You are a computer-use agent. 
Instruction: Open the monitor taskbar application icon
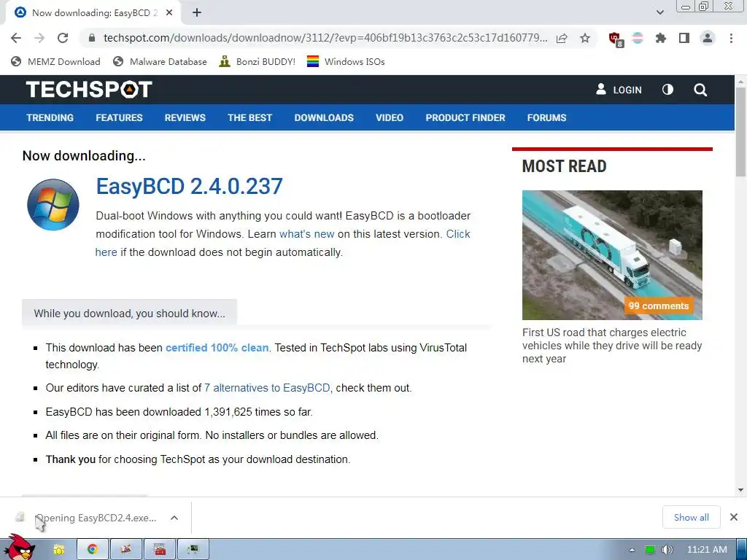pos(193,550)
